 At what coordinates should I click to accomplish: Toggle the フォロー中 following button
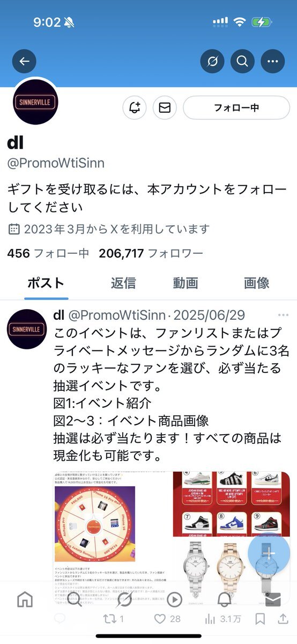pos(236,107)
